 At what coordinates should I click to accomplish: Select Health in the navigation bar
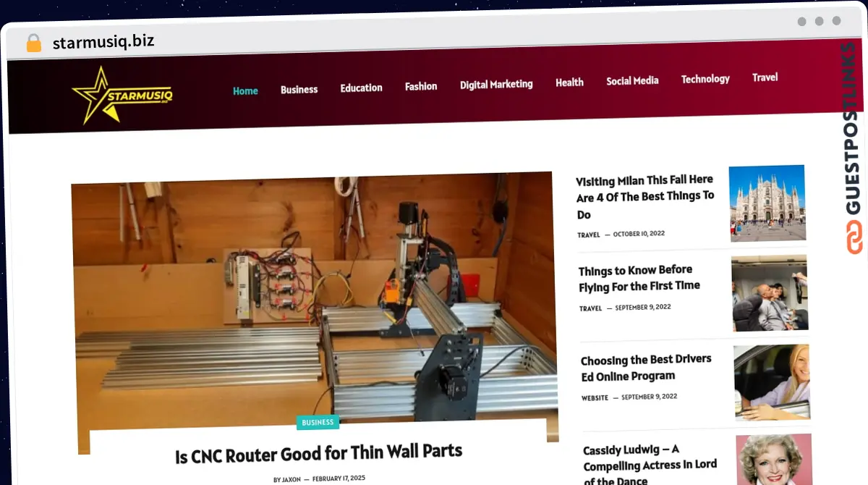pyautogui.click(x=569, y=83)
